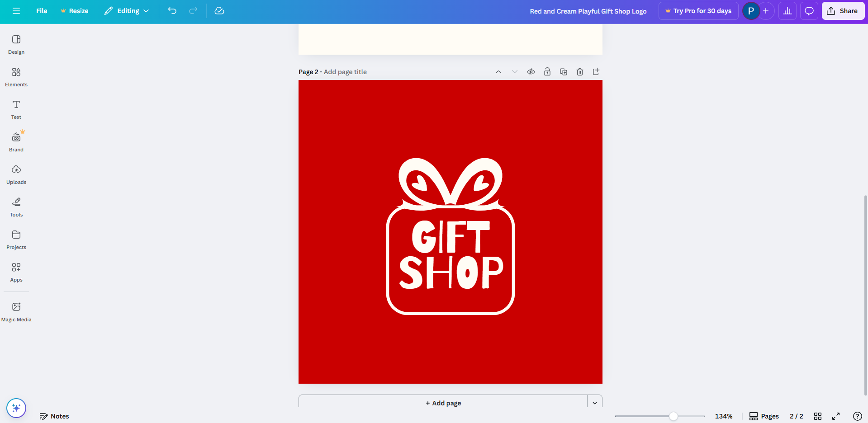Open the comments speech bubble icon
The image size is (868, 423).
coord(809,11)
